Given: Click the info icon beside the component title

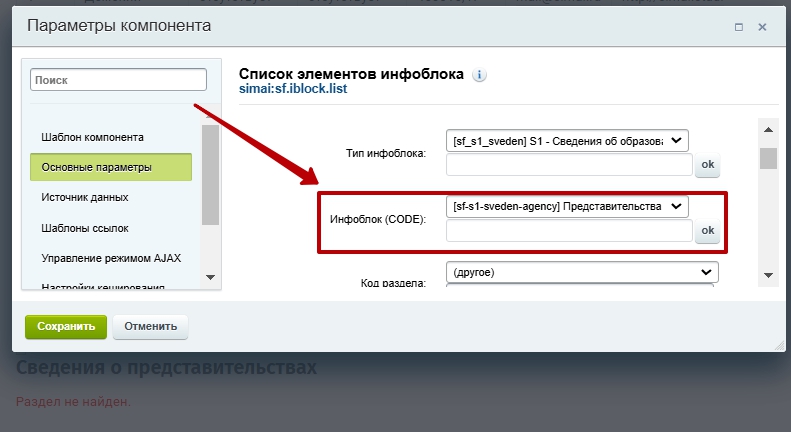Looking at the screenshot, I should coord(480,75).
